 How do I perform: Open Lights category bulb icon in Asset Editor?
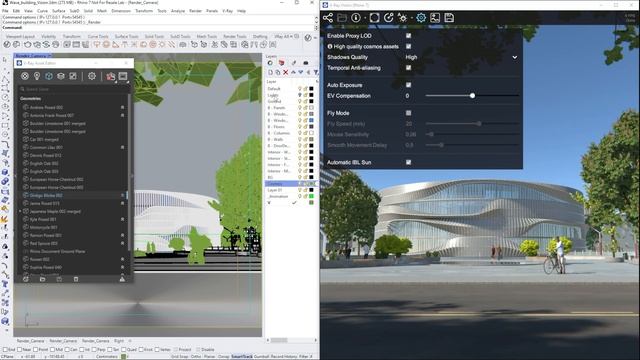[x=37, y=76]
